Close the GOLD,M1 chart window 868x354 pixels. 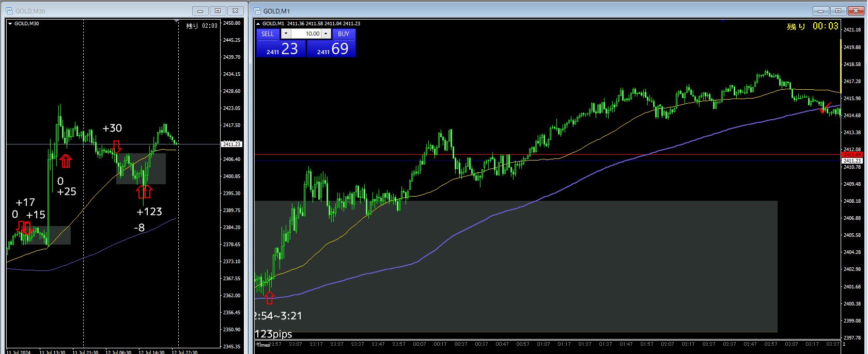855,11
